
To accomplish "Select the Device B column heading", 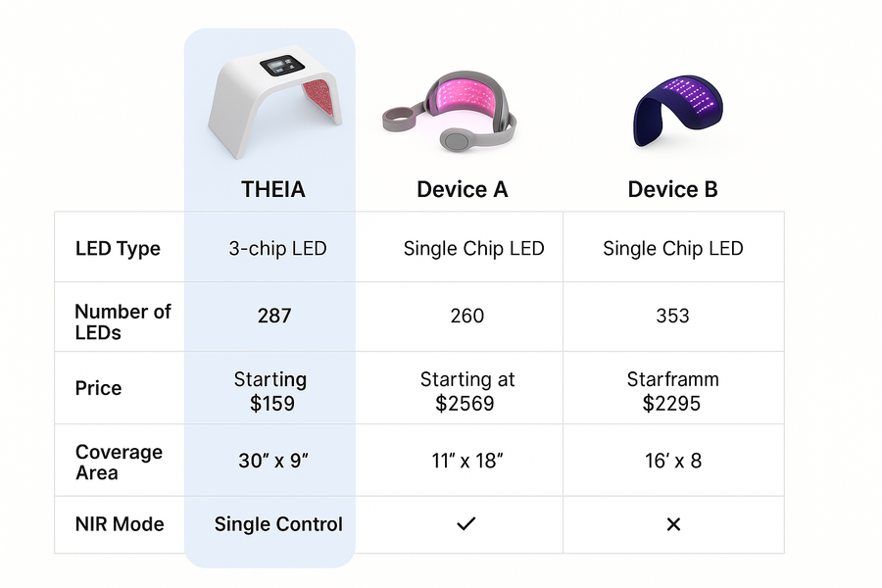I will (x=672, y=189).
